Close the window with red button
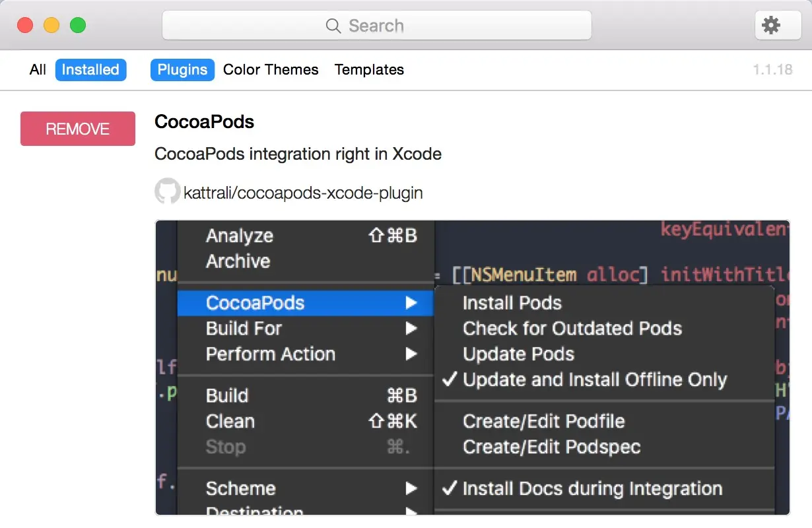This screenshot has height=528, width=812. coord(25,26)
